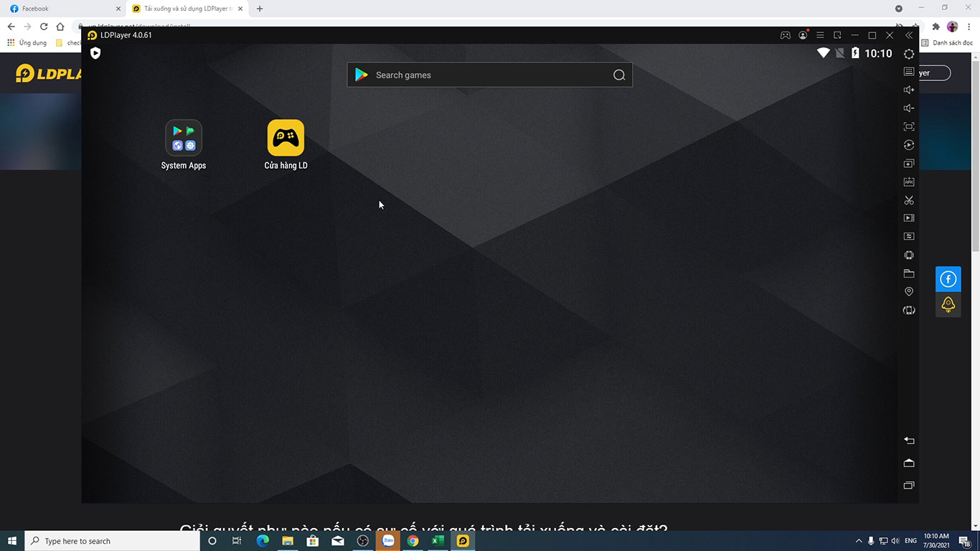Open the System Apps folder
This screenshot has height=551, width=980.
click(184, 138)
